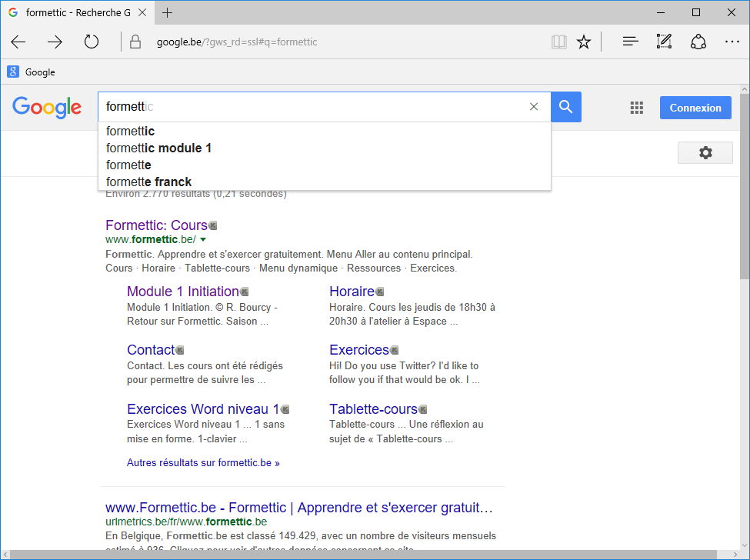Open the www.Formettic.be urlmetrics result
This screenshot has width=750, height=560.
(299, 508)
